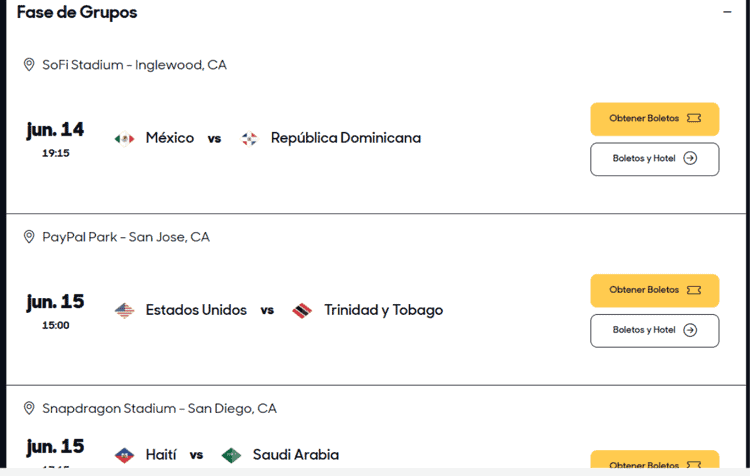The width and height of the screenshot is (750, 476).
Task: Open the PayPal Park - San Jose, CA venue text
Action: [126, 237]
